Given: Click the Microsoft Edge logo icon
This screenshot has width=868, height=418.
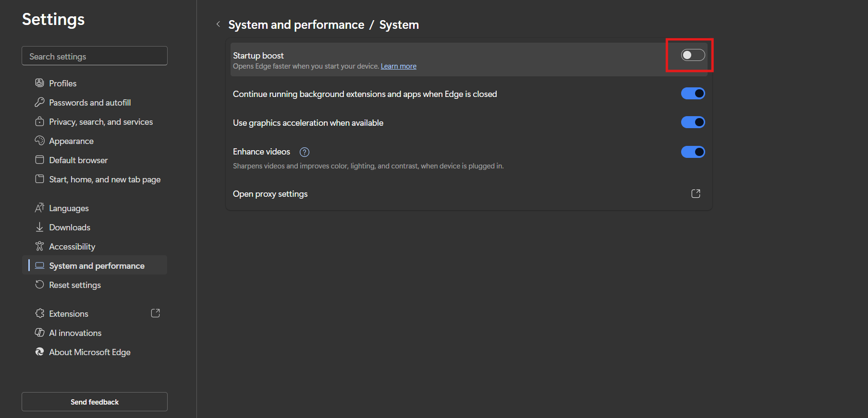Looking at the screenshot, I should 39,352.
